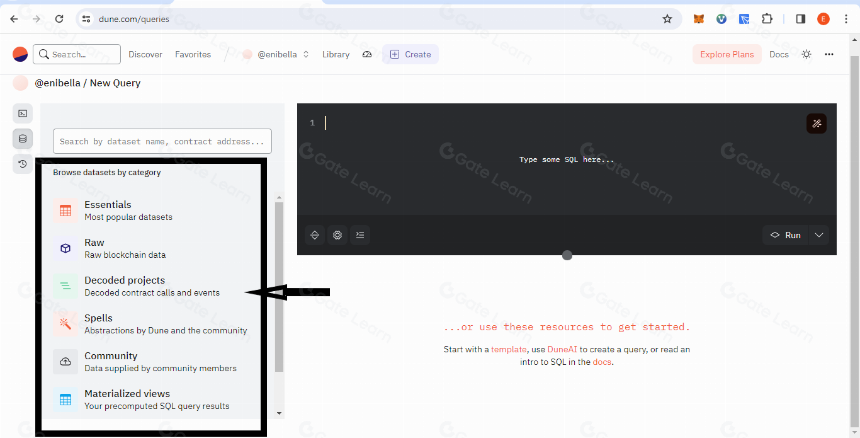
Task: Click the Dune logo icon
Action: click(20, 54)
